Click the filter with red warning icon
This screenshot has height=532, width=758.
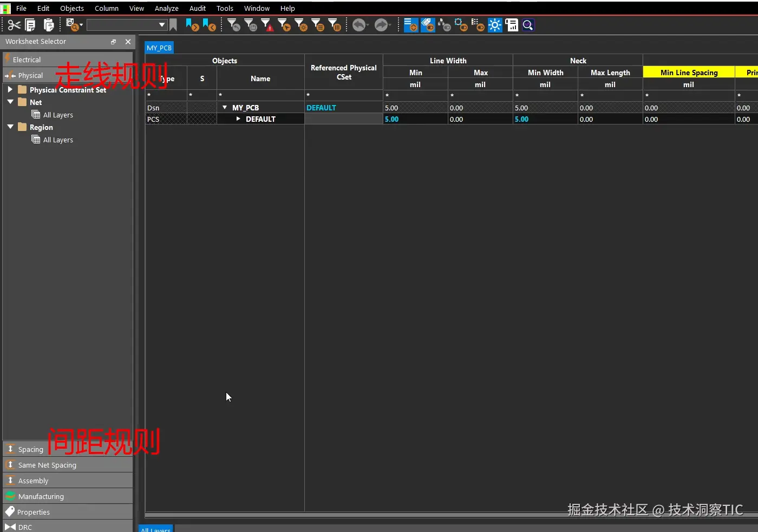click(x=267, y=25)
